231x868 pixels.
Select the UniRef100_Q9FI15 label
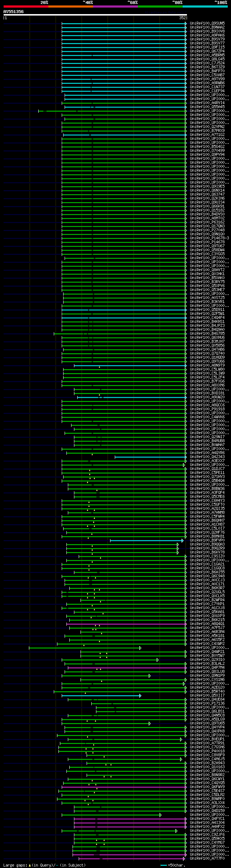207,47
